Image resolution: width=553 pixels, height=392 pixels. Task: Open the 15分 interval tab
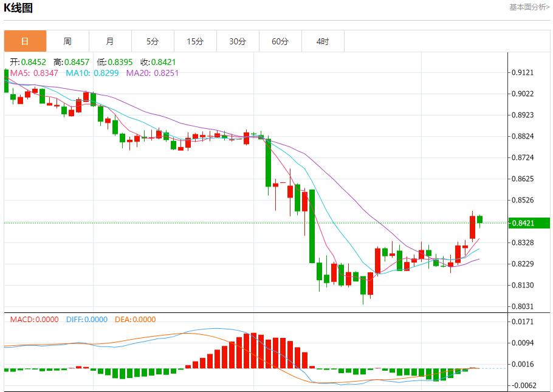pos(196,41)
